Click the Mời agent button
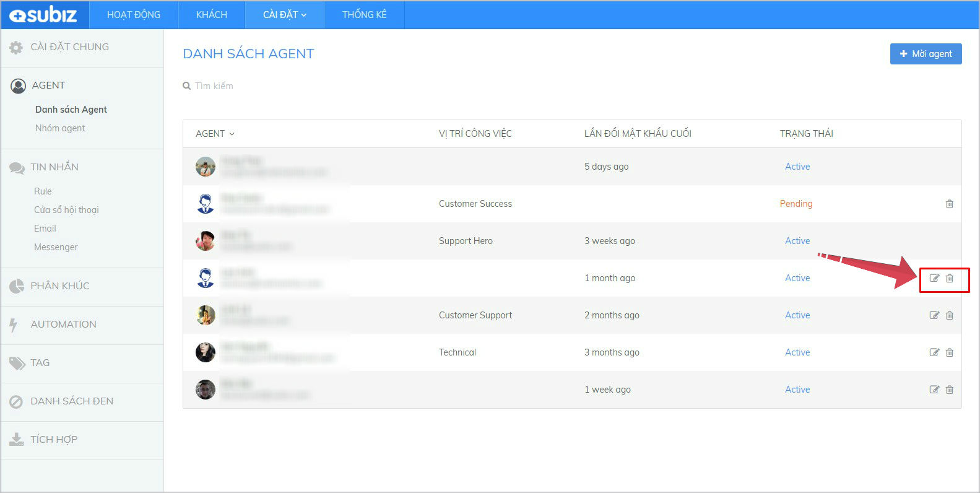 926,54
